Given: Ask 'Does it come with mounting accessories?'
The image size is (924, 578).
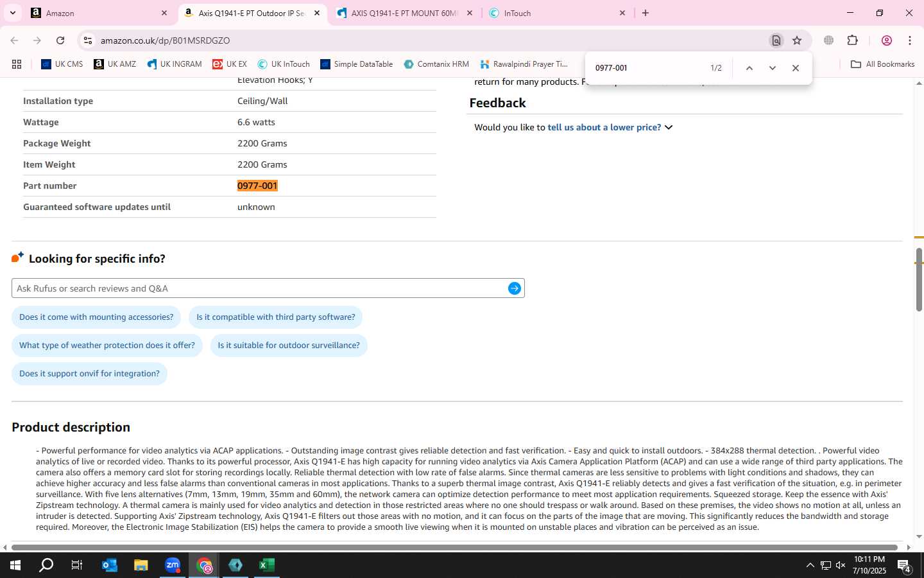Looking at the screenshot, I should point(96,317).
